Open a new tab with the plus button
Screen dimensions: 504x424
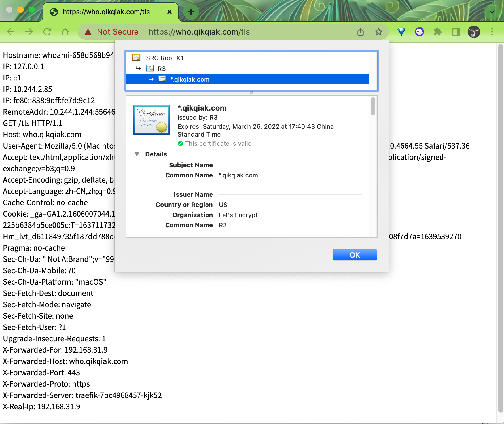pyautogui.click(x=191, y=12)
